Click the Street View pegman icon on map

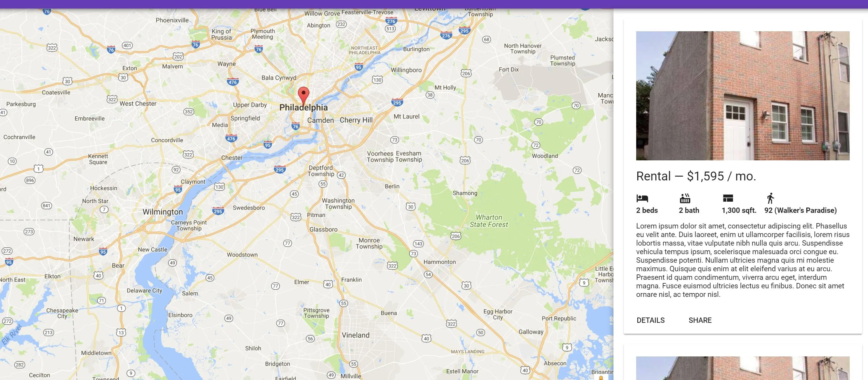point(601,378)
